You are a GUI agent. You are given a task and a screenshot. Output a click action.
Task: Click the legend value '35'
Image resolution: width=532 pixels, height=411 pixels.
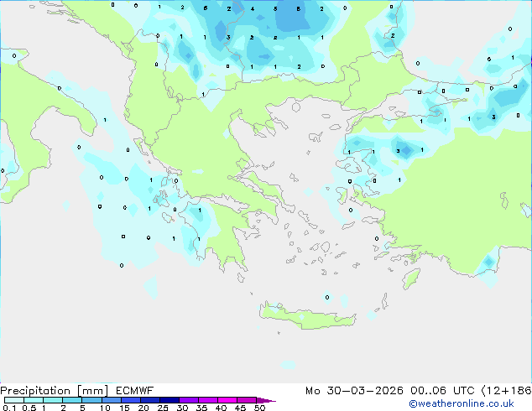tap(201, 408)
